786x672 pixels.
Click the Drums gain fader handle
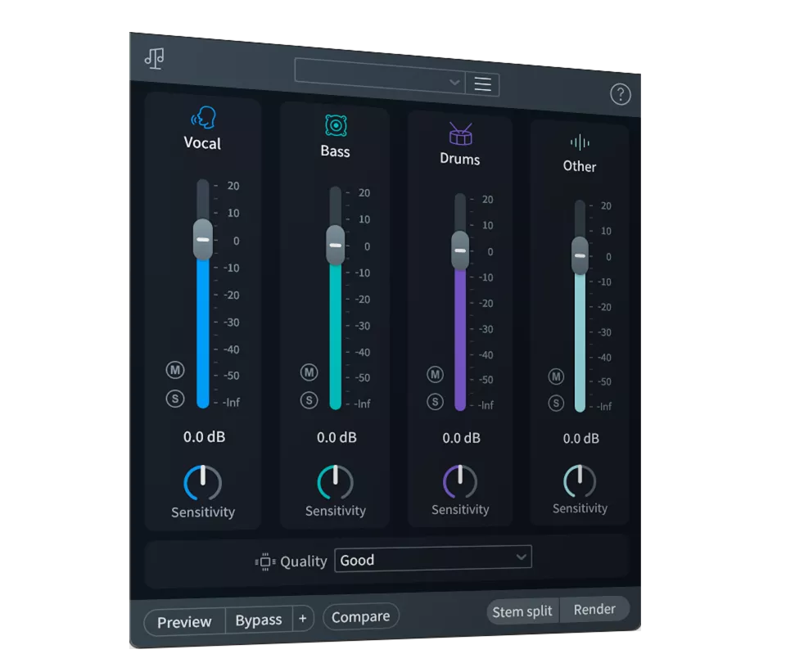[x=460, y=250]
